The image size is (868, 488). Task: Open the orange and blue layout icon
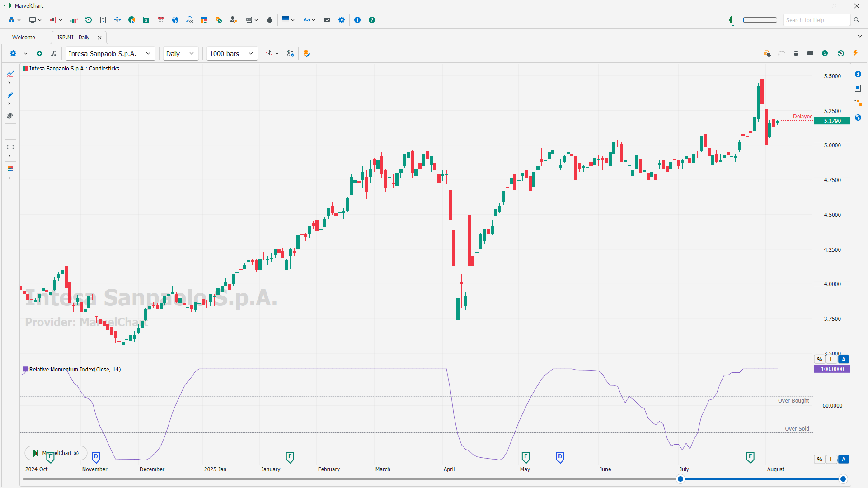204,20
